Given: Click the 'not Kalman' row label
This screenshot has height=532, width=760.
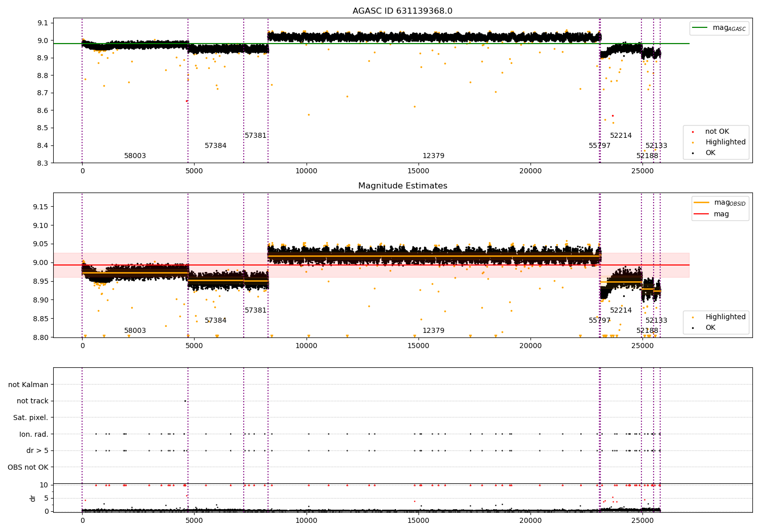Looking at the screenshot, I should 28,385.
